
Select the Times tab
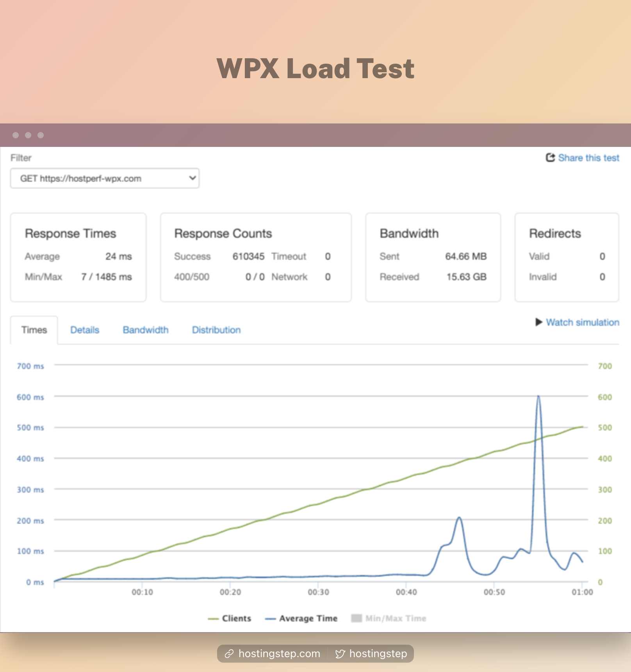[34, 330]
